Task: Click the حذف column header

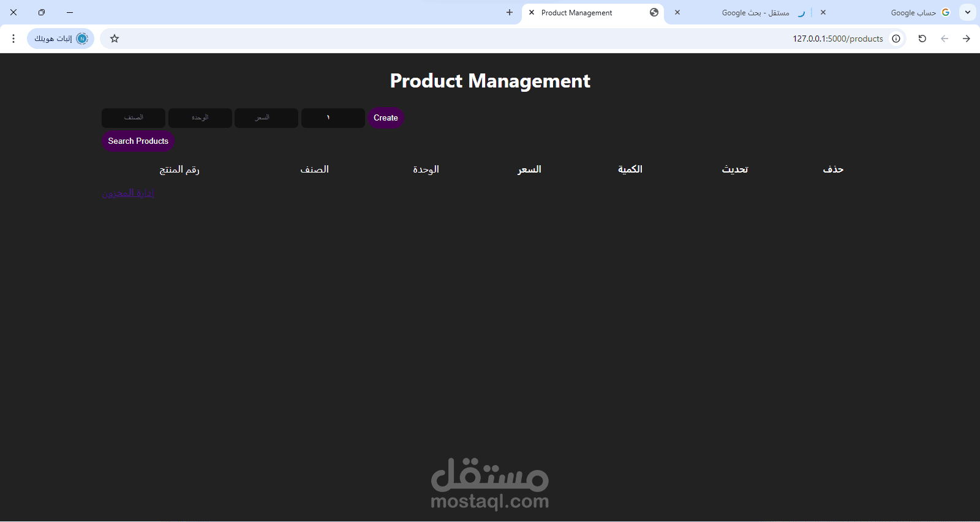Action: click(x=833, y=170)
